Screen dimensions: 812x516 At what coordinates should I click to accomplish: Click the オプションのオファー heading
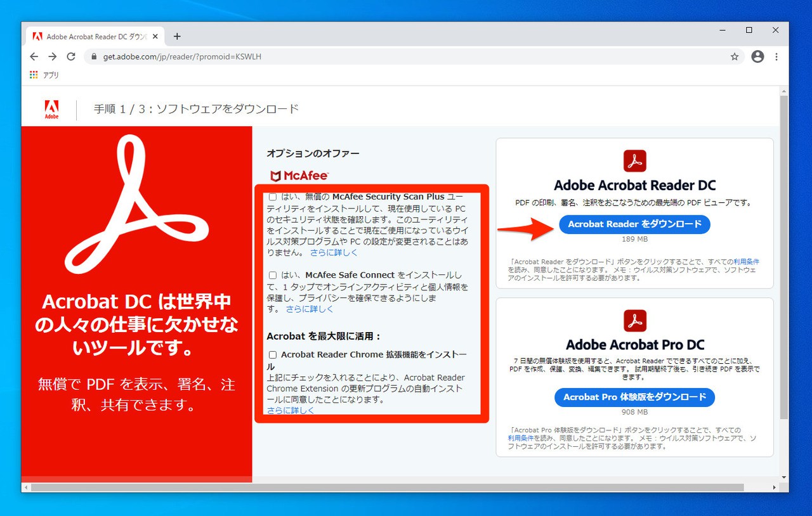(313, 153)
